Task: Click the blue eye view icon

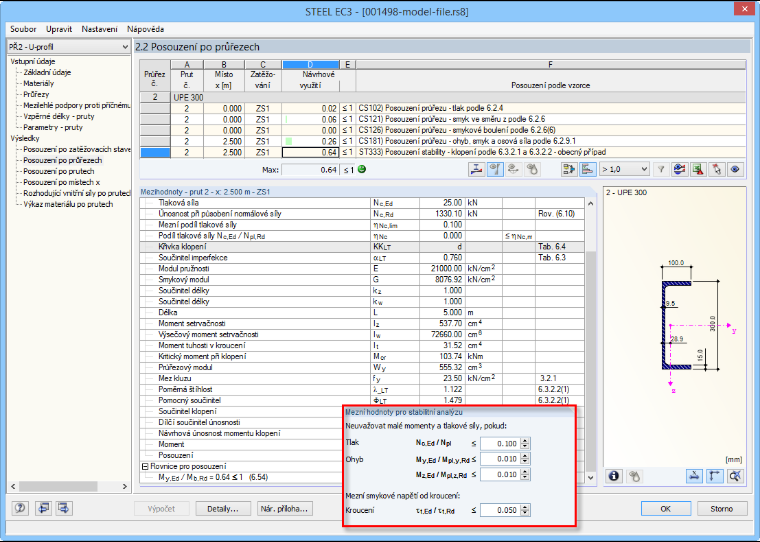Action: (x=735, y=169)
